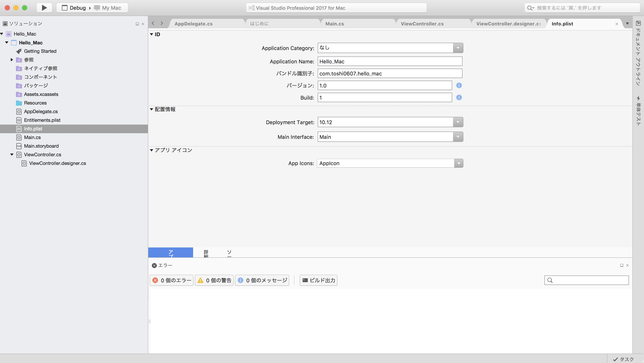This screenshot has height=363, width=644.
Task: Toggle the 配置情報 section collapse arrow
Action: point(153,109)
